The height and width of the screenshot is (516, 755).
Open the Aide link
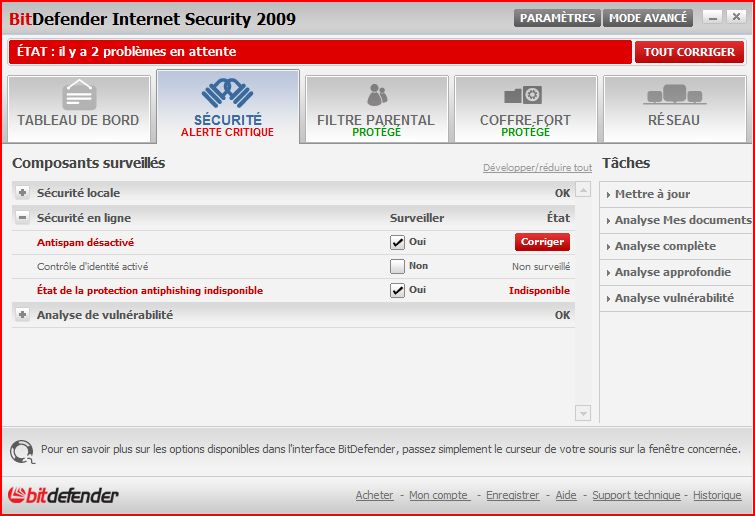click(566, 495)
